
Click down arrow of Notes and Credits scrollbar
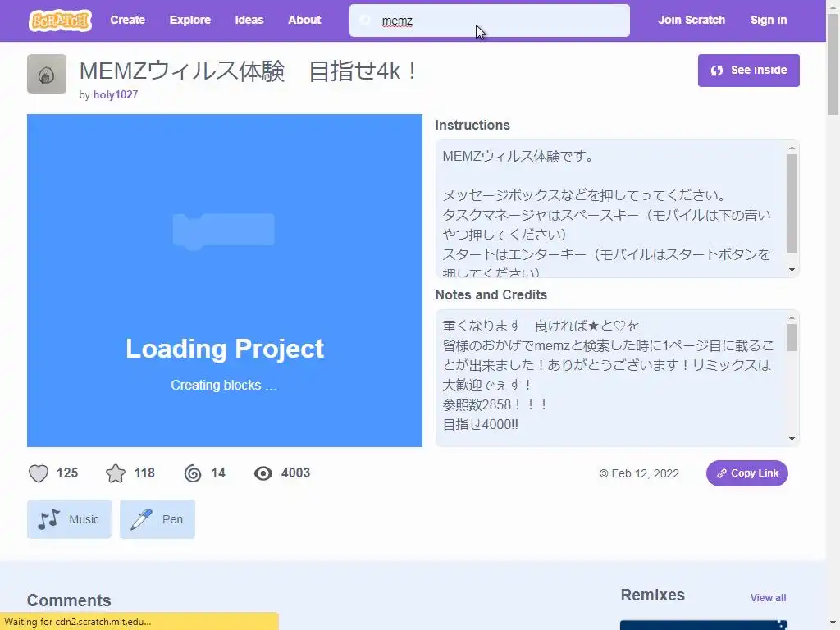coord(792,439)
